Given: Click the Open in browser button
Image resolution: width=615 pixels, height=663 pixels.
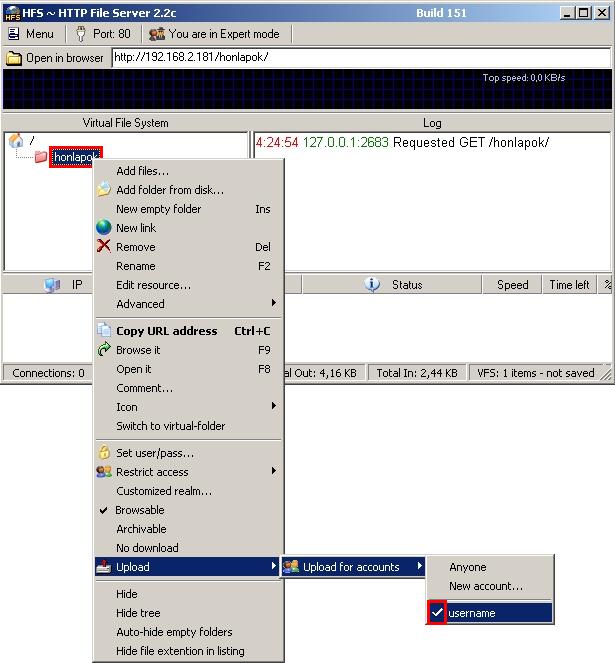Looking at the screenshot, I should pos(55,58).
